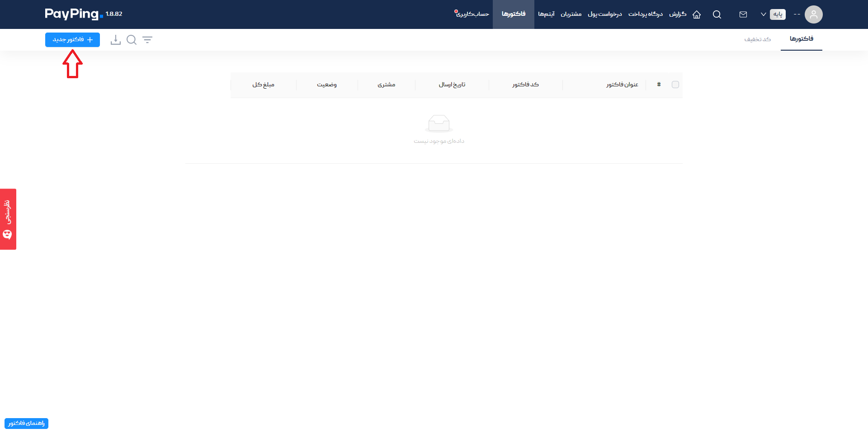Go to مشتریان in the navbar
The image size is (868, 438).
pyautogui.click(x=571, y=14)
